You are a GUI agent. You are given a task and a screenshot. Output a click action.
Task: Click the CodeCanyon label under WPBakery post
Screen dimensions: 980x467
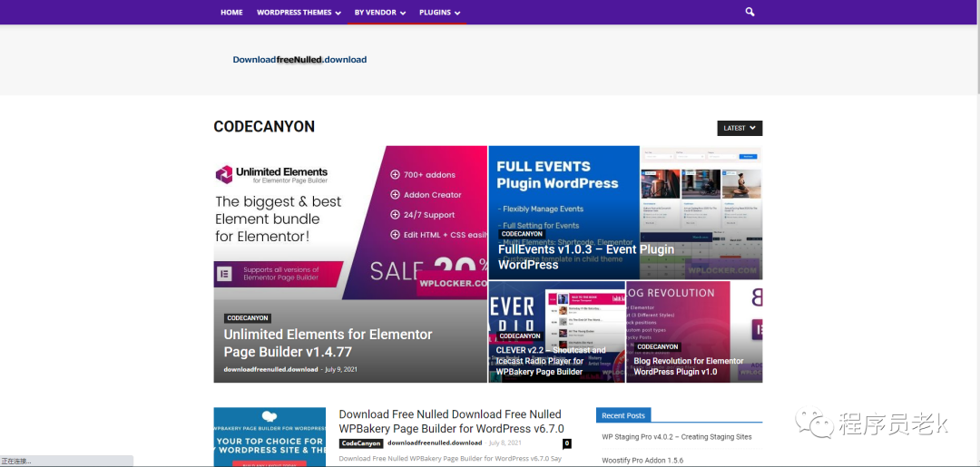(x=360, y=443)
